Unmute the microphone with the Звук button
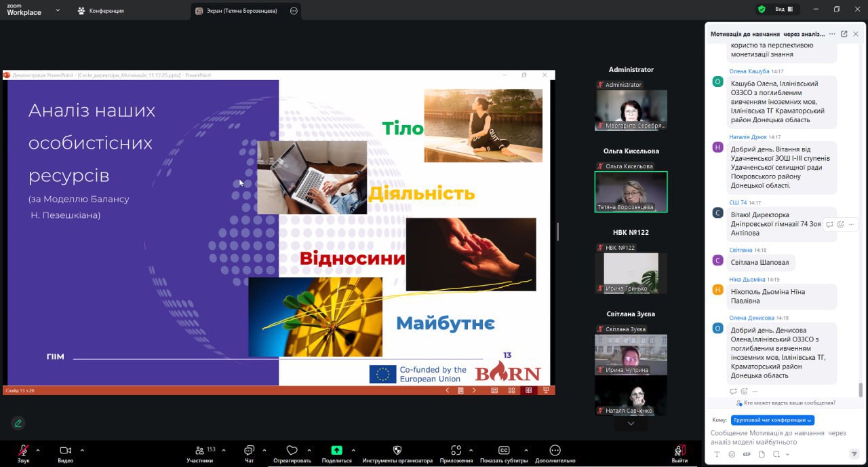The width and height of the screenshot is (868, 467). pos(23,451)
